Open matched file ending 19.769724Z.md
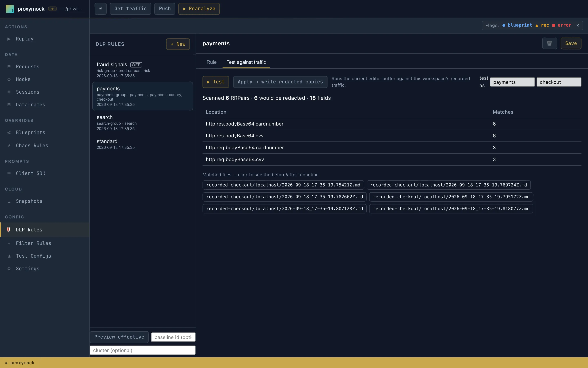This screenshot has height=368, width=588. pos(449,185)
